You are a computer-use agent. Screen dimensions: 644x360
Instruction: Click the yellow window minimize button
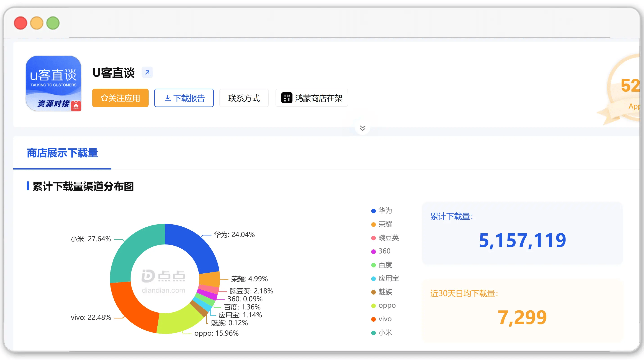37,23
